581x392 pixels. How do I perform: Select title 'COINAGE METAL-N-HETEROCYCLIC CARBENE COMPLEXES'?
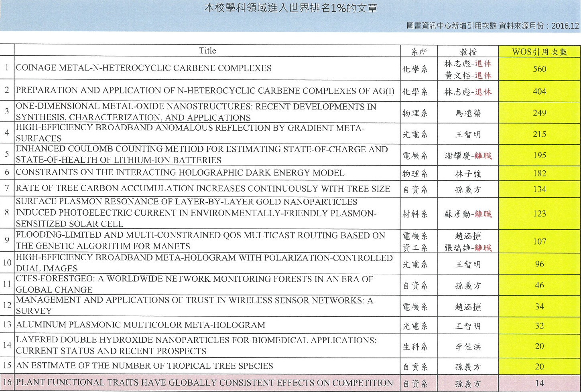tap(144, 68)
